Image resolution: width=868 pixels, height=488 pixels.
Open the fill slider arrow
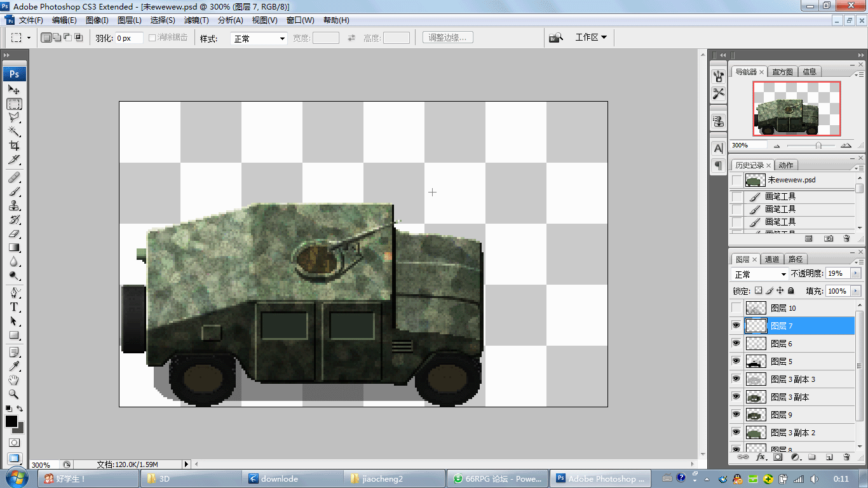[x=855, y=291]
